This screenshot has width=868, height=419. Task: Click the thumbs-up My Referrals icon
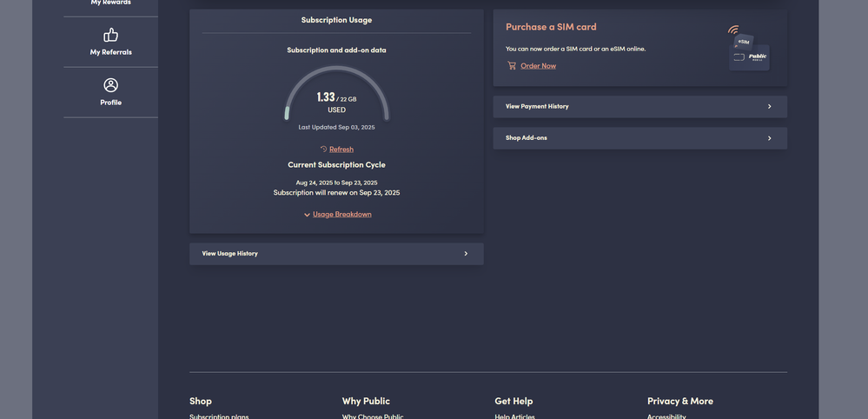[110, 35]
